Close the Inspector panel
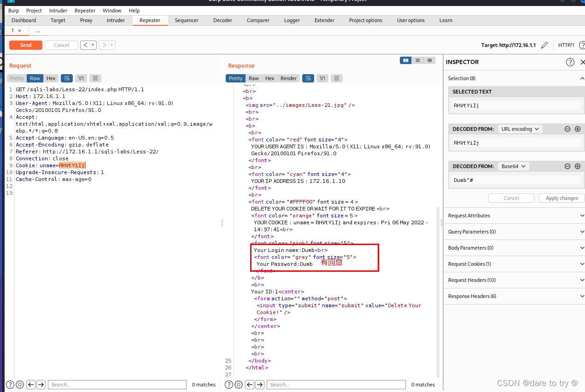Screen dimensions: 585x392 point(582,62)
